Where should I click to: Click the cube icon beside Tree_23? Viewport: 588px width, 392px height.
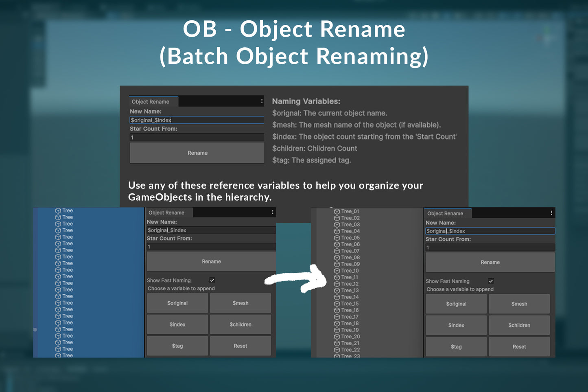point(337,356)
